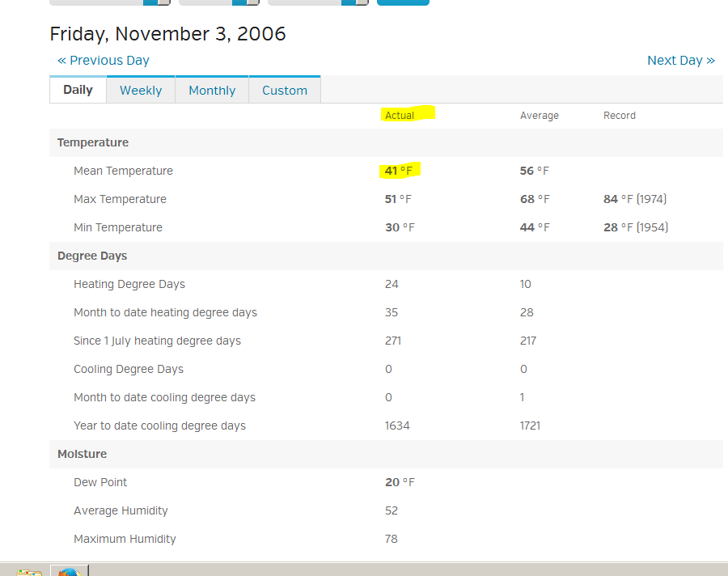Screen dimensions: 728x576
Task: Switch to the Weekly tab
Action: pyautogui.click(x=141, y=91)
